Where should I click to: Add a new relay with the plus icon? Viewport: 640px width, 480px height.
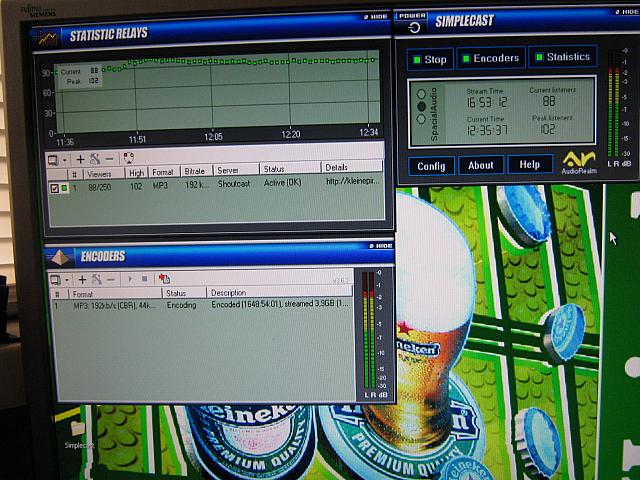[x=80, y=159]
